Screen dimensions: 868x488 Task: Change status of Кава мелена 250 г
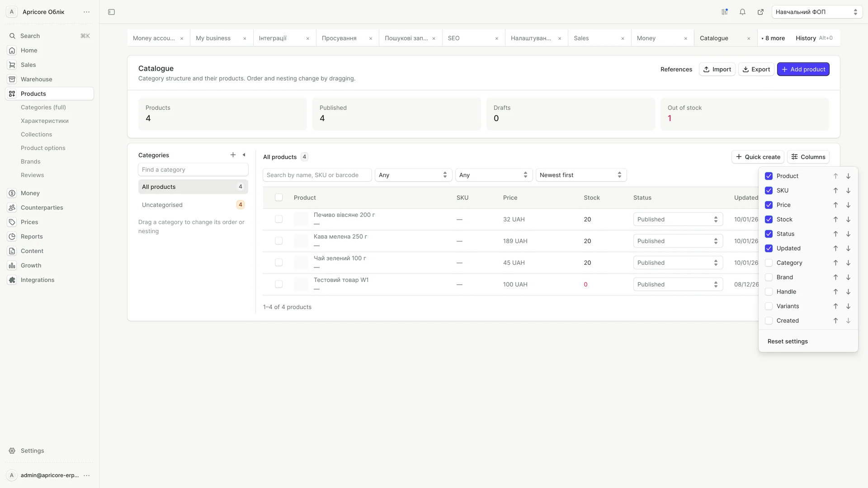(x=678, y=241)
